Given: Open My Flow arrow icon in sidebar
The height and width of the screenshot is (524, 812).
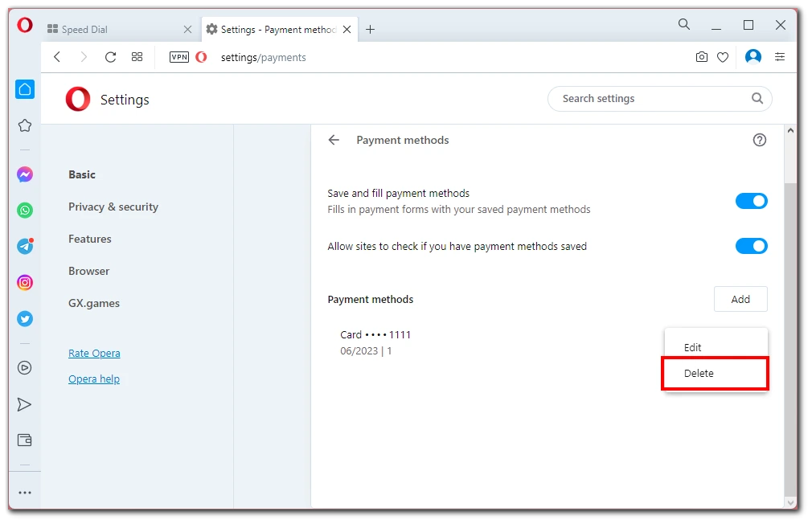Looking at the screenshot, I should pyautogui.click(x=24, y=404).
